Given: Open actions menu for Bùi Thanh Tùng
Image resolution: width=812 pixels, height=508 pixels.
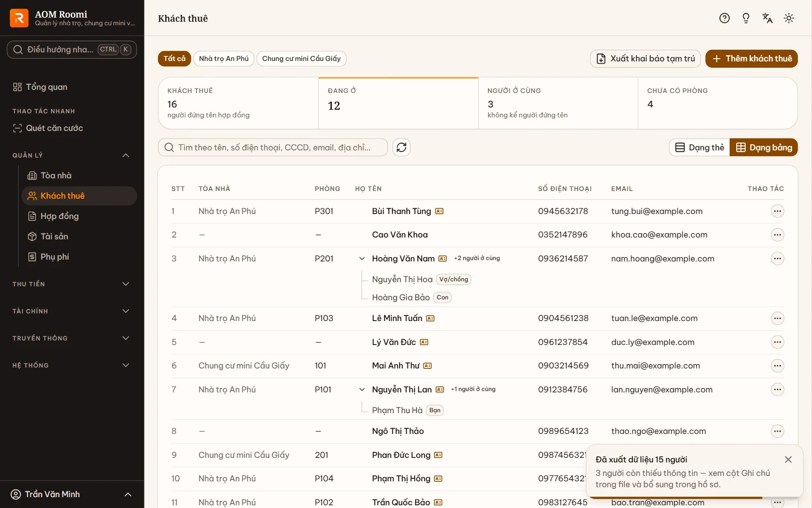Looking at the screenshot, I should [777, 211].
